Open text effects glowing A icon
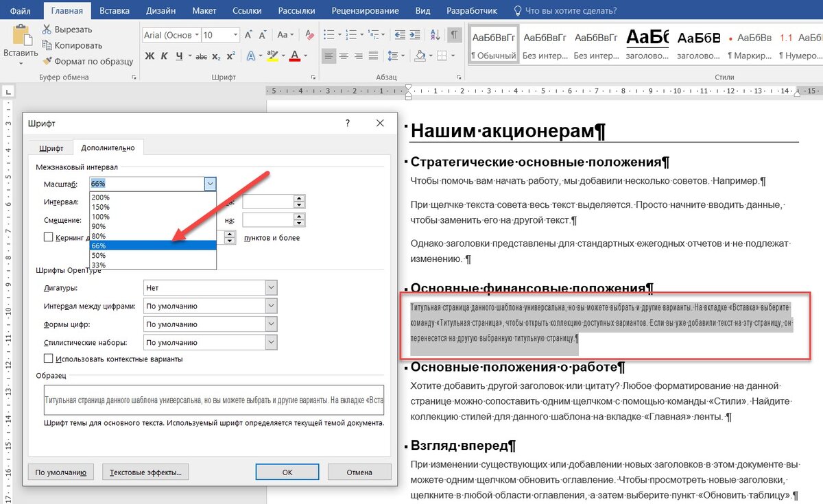 tap(251, 56)
